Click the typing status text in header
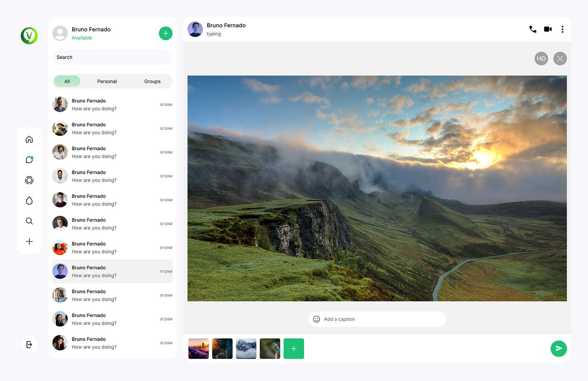The image size is (588, 381). (x=214, y=34)
